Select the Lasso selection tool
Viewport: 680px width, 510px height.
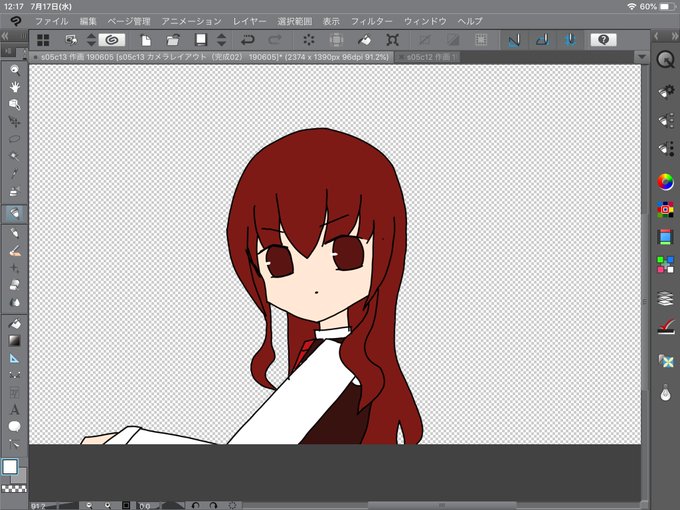tap(14, 139)
